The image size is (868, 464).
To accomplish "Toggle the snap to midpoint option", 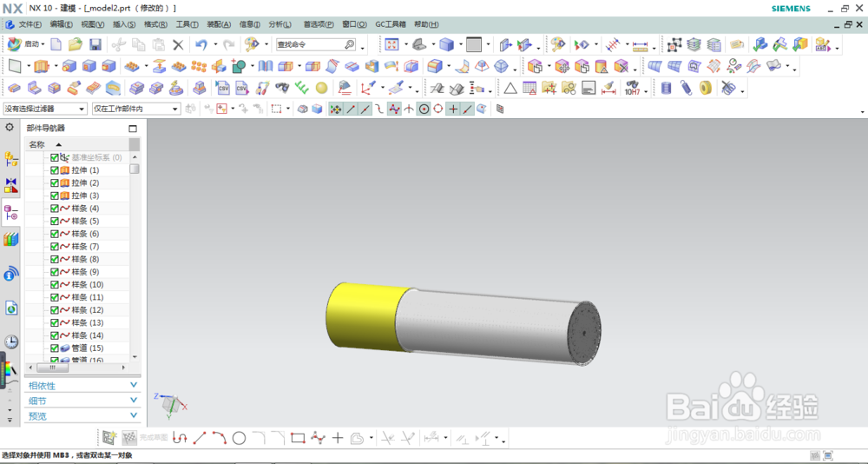I will pyautogui.click(x=365, y=109).
